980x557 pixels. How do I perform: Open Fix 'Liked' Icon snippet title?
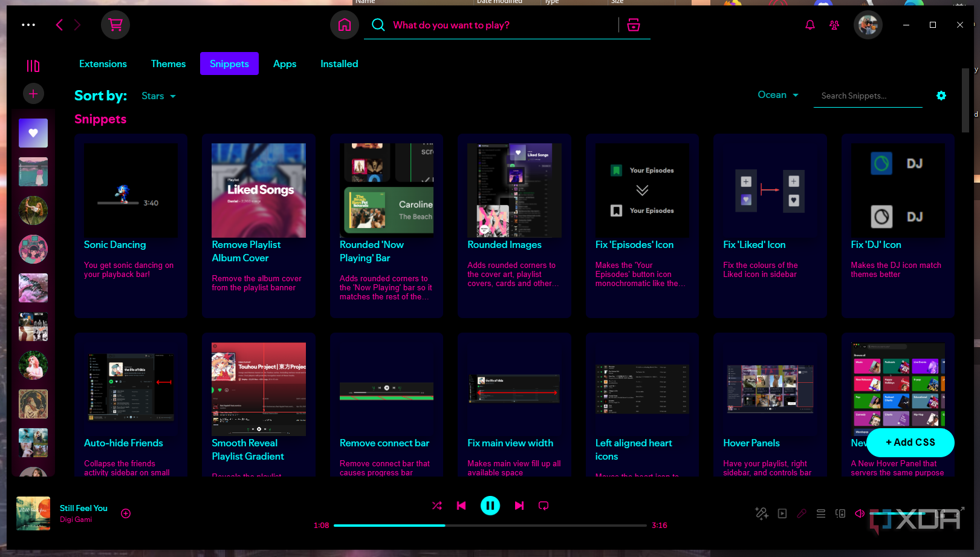coord(754,244)
